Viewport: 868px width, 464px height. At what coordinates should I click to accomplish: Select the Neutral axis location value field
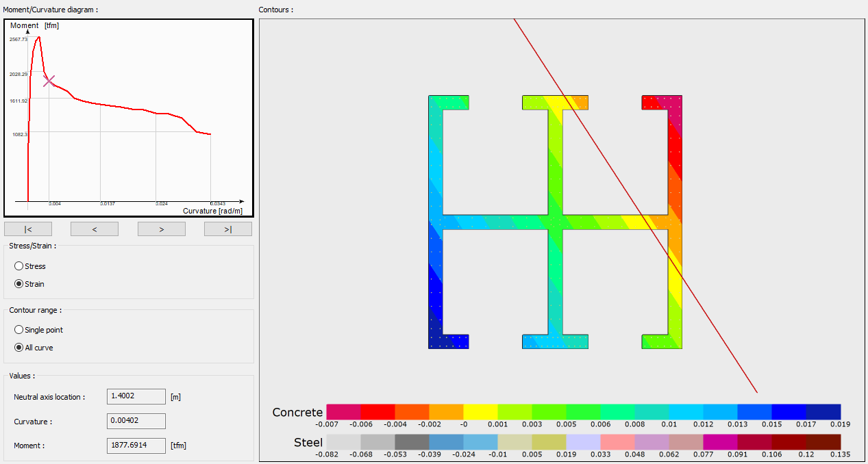[x=135, y=396]
